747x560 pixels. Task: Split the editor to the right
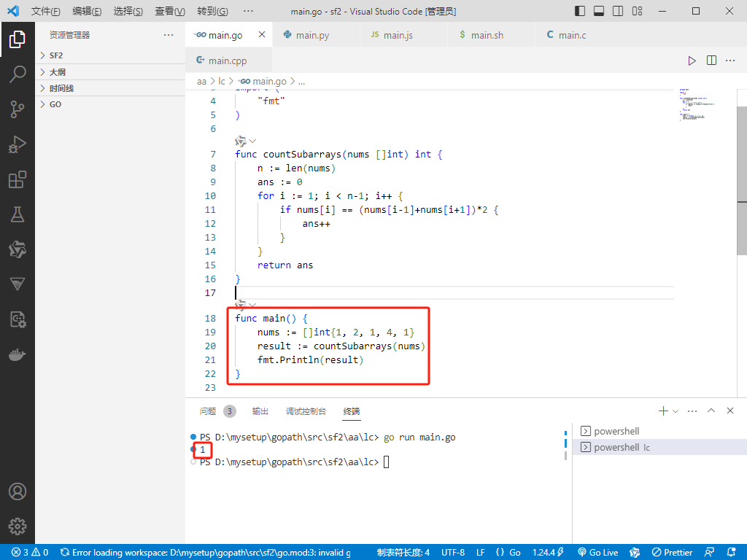711,61
